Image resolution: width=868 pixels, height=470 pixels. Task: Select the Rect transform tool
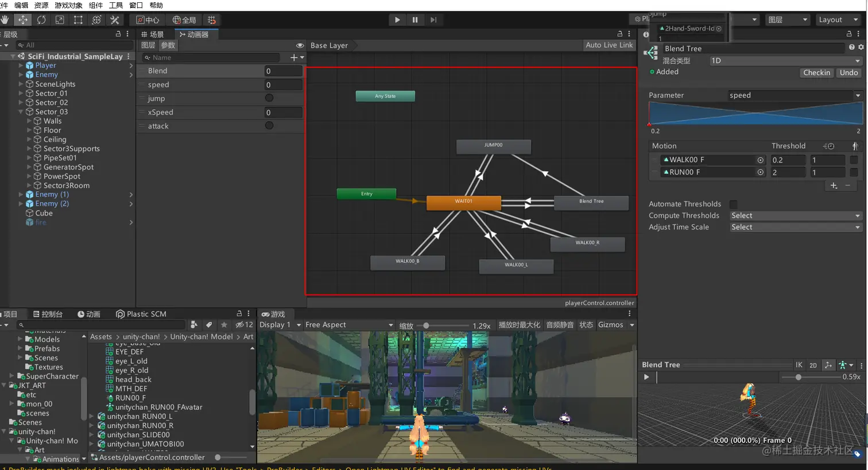78,20
